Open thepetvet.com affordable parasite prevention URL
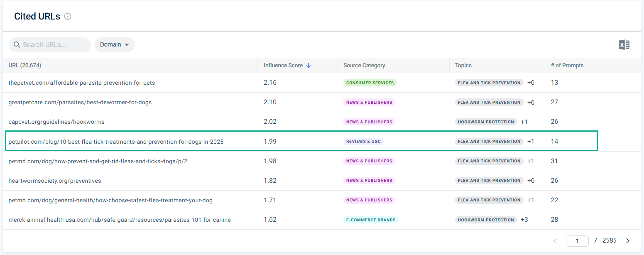Image resolution: width=644 pixels, height=255 pixels. point(82,83)
